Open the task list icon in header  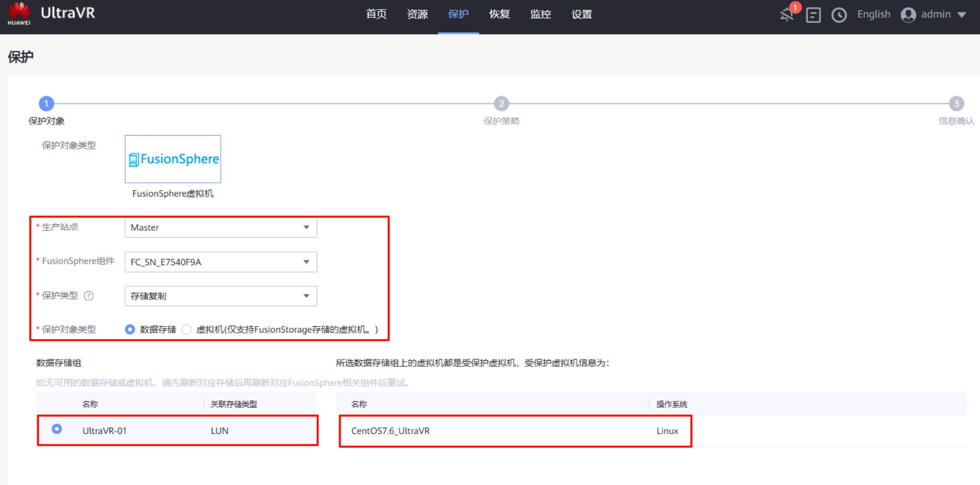(813, 15)
